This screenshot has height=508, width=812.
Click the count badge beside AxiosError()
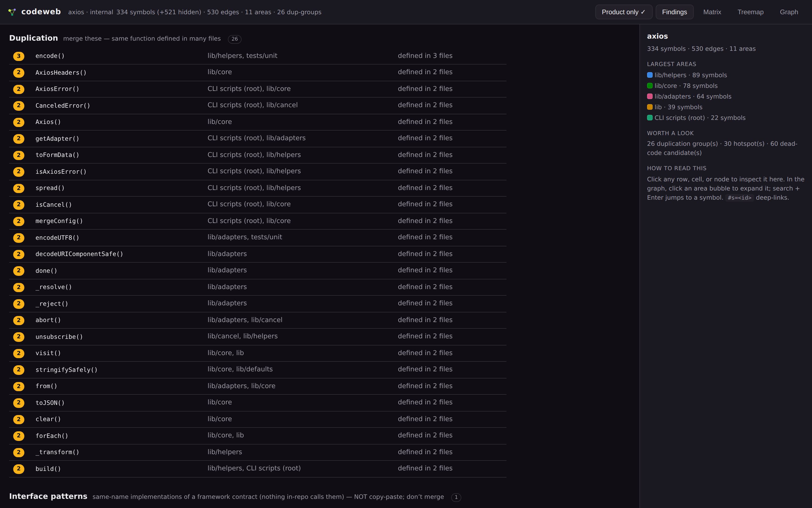pos(19,89)
